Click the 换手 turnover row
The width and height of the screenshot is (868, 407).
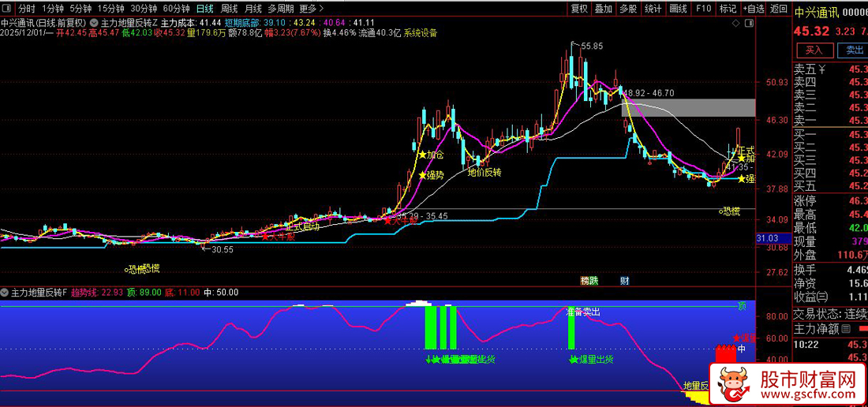830,269
